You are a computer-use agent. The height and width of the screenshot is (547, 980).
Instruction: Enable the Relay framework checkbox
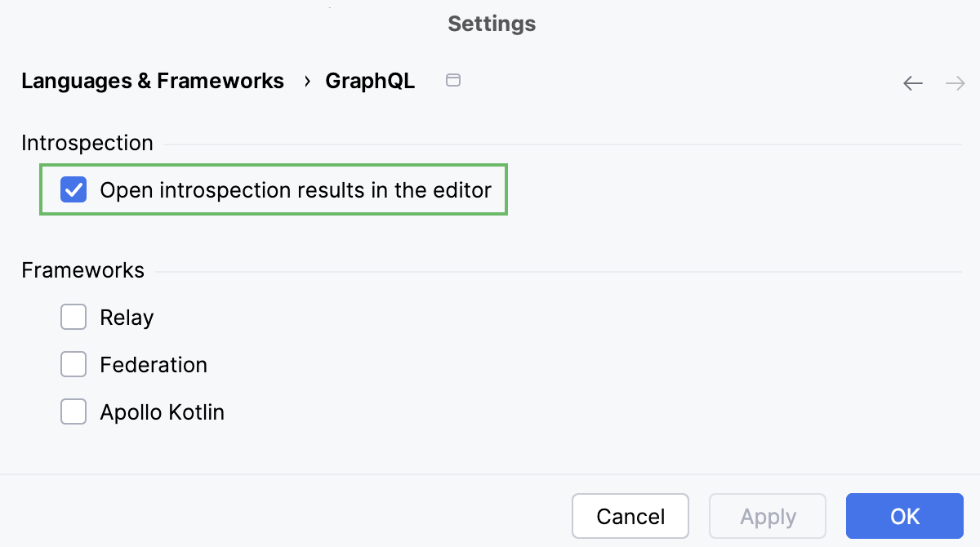73,318
